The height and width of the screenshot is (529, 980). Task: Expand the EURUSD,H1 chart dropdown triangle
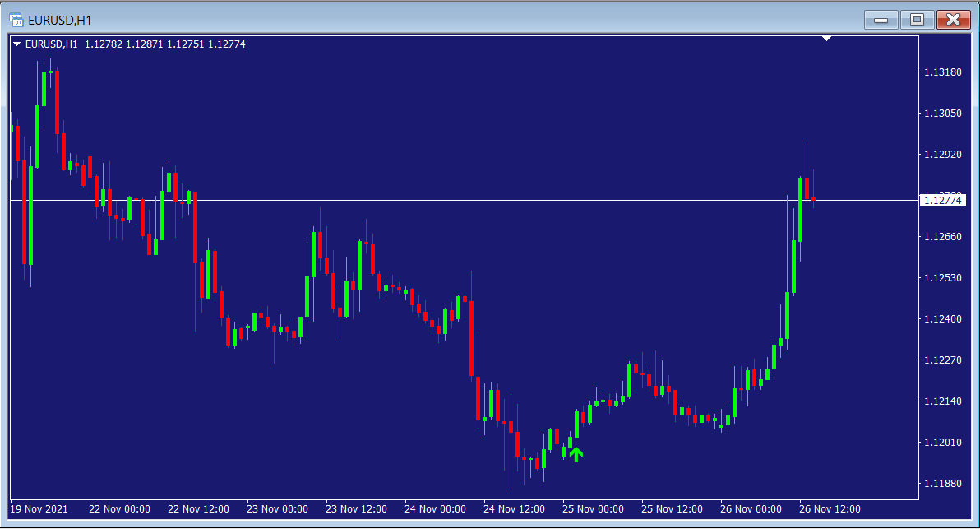tap(16, 44)
